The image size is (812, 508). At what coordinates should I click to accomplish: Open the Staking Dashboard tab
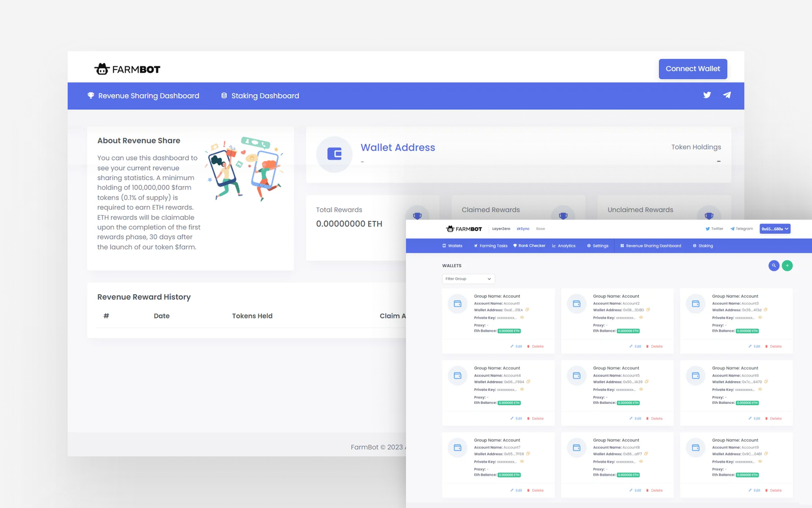click(260, 96)
